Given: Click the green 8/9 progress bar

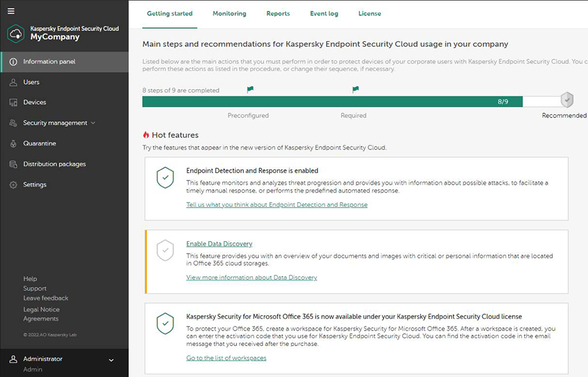Looking at the screenshot, I should (332, 101).
